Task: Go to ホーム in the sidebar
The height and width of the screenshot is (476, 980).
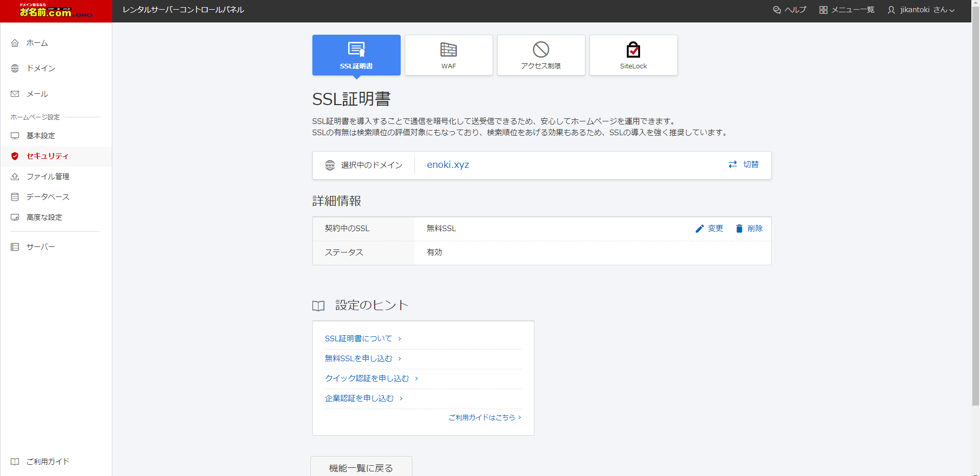Action: [x=37, y=43]
